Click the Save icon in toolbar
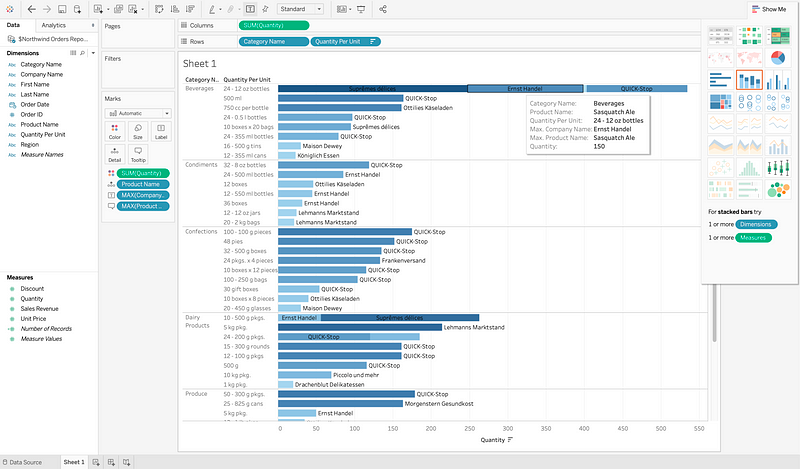The image size is (800, 469). click(x=62, y=9)
